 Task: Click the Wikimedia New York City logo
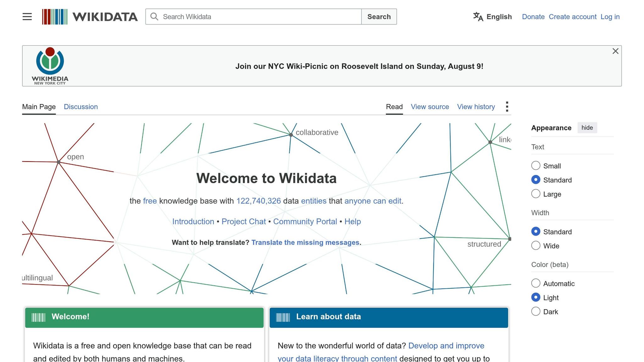pyautogui.click(x=50, y=66)
